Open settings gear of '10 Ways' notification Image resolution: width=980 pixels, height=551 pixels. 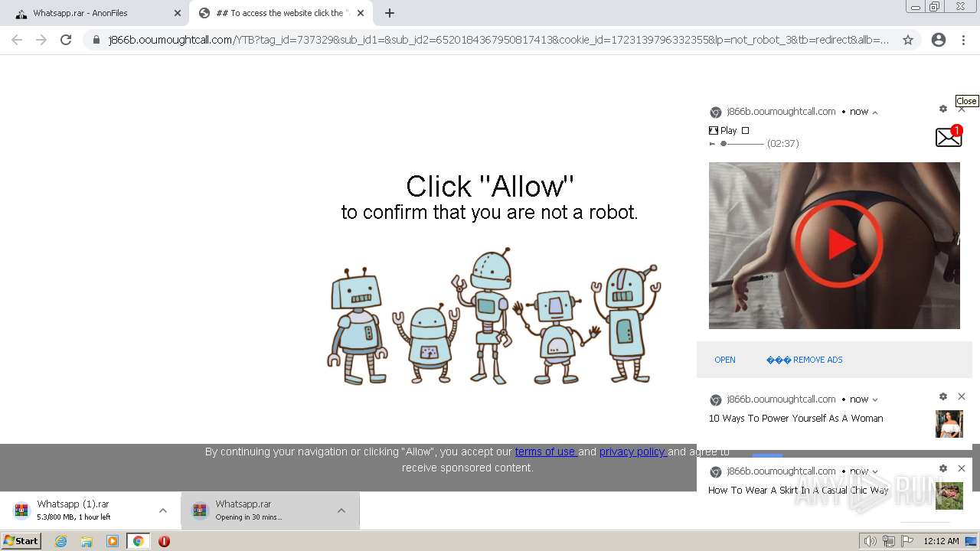[x=943, y=396]
